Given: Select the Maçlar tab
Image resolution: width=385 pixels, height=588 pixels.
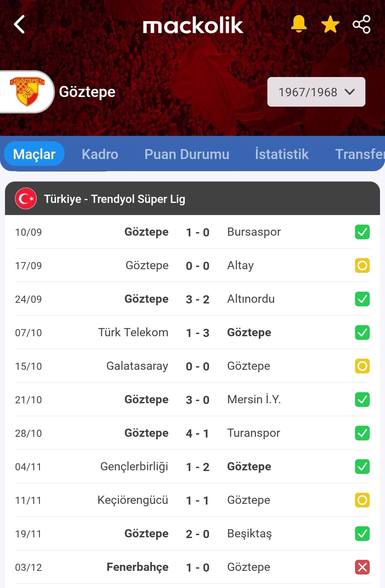Looking at the screenshot, I should point(34,154).
